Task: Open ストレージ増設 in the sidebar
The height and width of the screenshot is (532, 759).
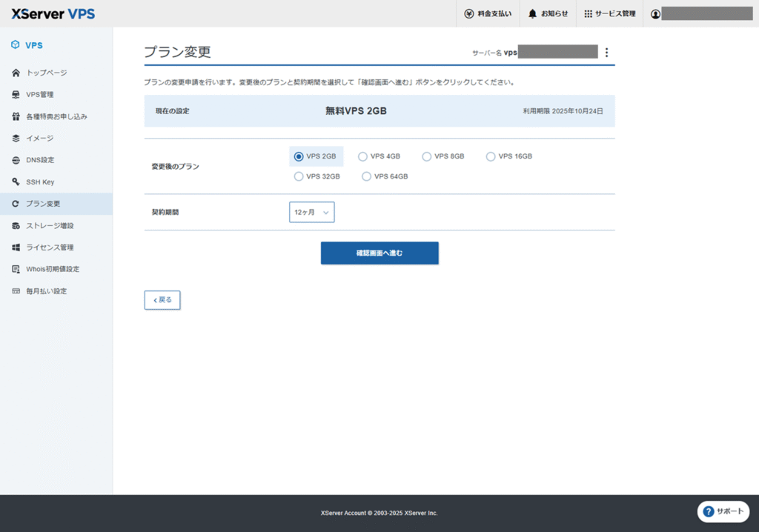Action: [50, 225]
